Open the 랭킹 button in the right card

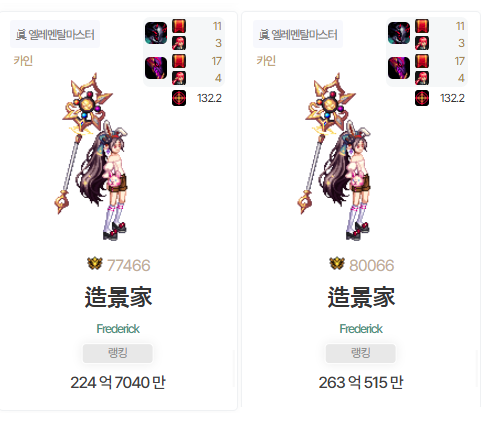coord(361,353)
